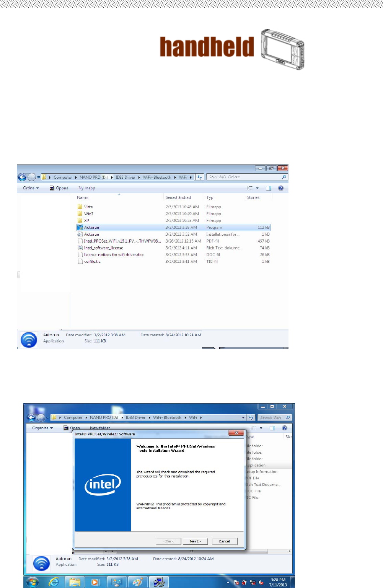Click 'Computer' in the upper breadcrumb

63,177
